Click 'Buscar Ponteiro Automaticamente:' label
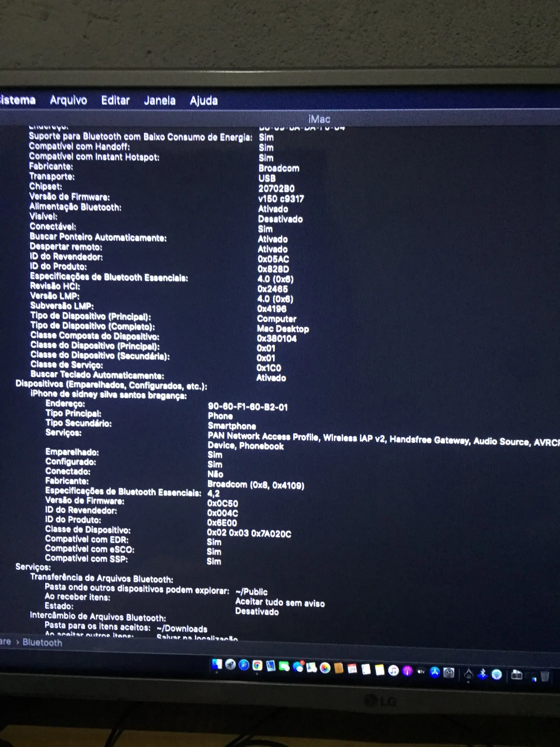The image size is (560, 747). tap(98, 237)
